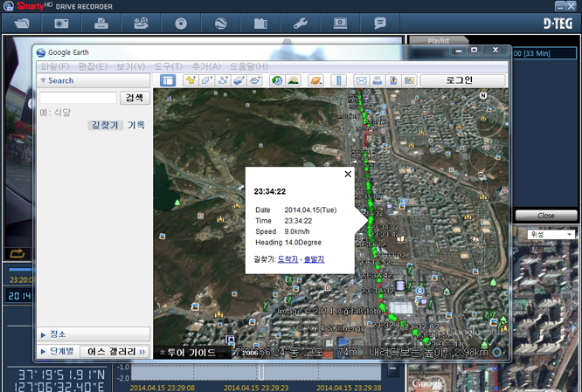Image resolution: width=582 pixels, height=392 pixels.
Task: Collapse the Search panel header
Action: (94, 80)
